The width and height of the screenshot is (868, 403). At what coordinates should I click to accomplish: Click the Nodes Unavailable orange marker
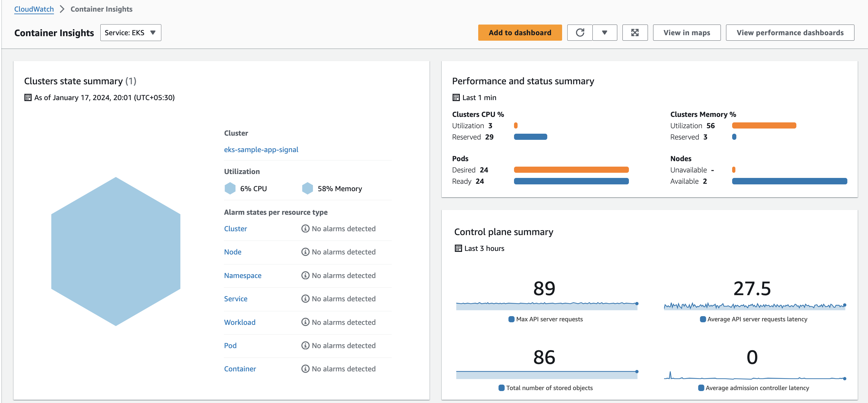click(x=733, y=170)
